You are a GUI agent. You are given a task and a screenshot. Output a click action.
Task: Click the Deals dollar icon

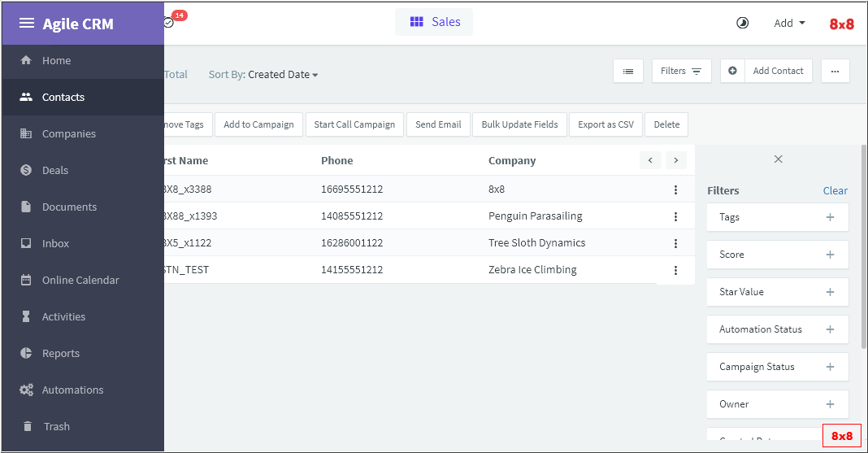26,170
